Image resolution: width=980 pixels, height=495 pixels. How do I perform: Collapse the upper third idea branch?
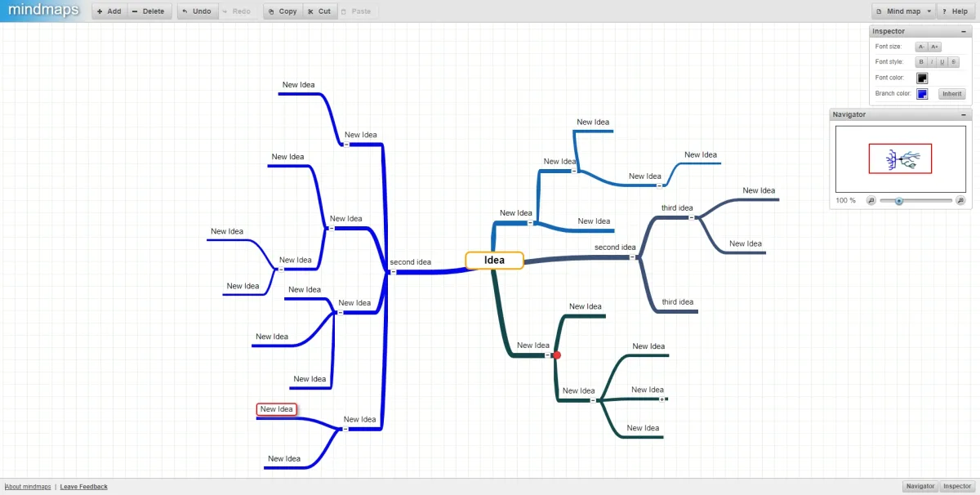click(691, 218)
